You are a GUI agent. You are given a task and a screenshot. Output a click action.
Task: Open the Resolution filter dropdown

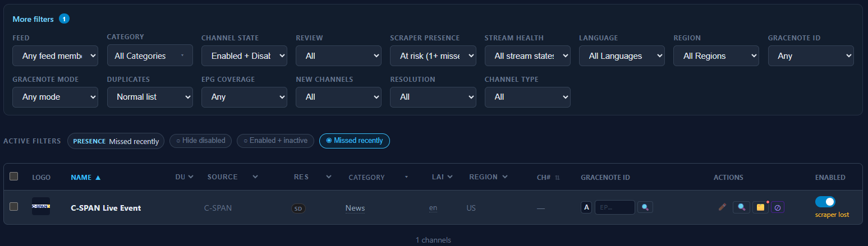tap(433, 97)
